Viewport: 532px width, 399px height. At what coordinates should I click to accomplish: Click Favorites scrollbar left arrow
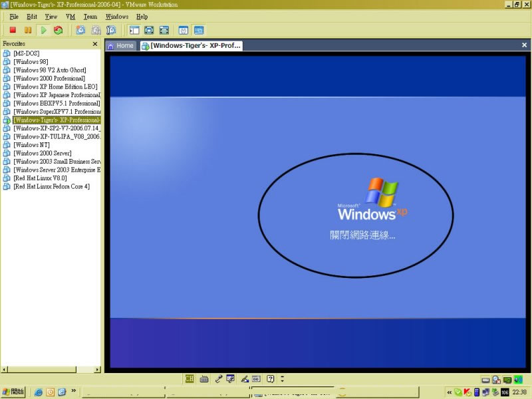click(x=5, y=370)
